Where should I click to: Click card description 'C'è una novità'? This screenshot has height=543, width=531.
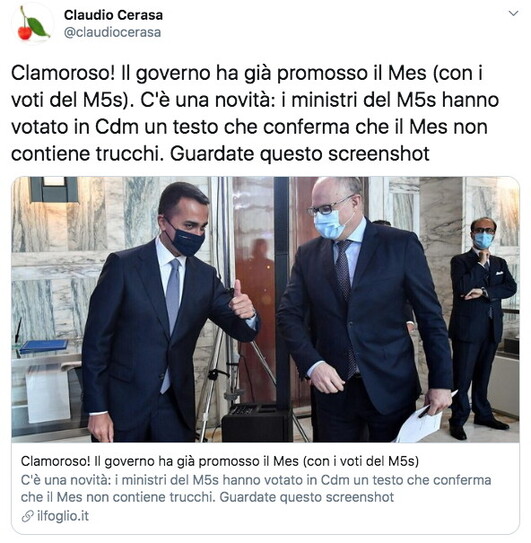click(256, 489)
